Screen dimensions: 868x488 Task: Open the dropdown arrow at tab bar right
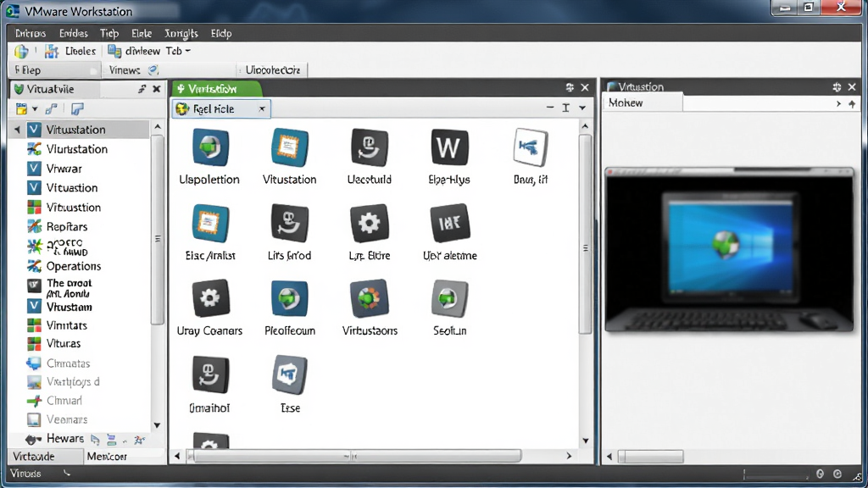(x=582, y=108)
